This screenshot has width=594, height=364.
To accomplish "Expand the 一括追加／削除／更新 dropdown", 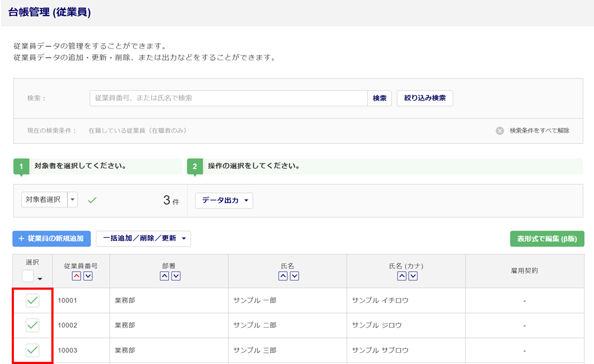I will pyautogui.click(x=143, y=239).
